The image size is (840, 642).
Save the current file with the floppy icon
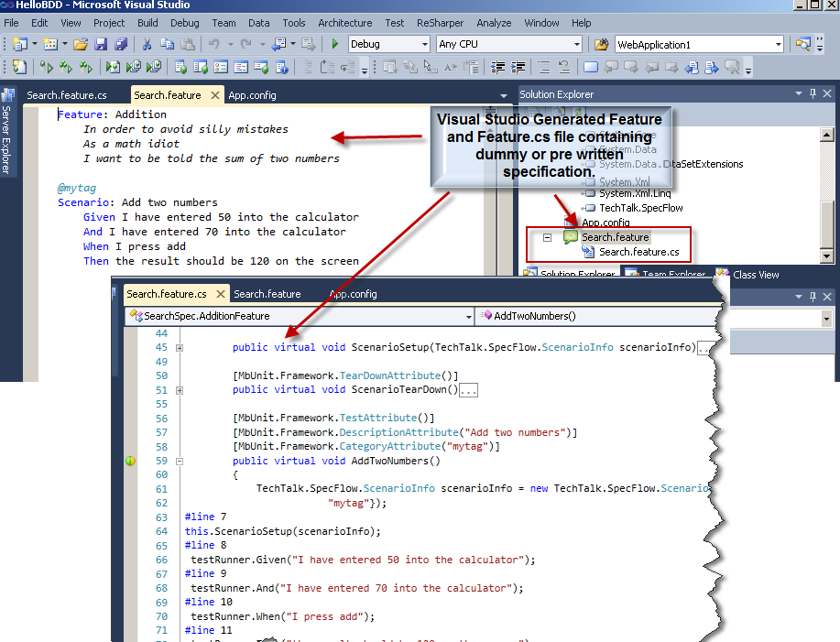pyautogui.click(x=101, y=44)
